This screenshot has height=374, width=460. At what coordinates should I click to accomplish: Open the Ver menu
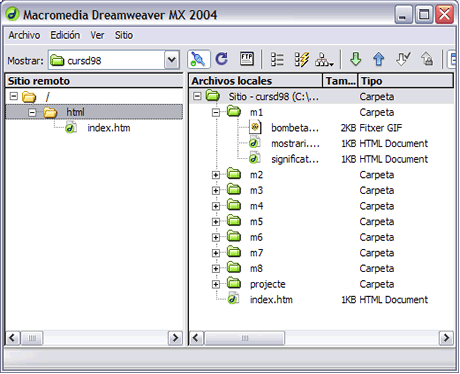tap(97, 35)
